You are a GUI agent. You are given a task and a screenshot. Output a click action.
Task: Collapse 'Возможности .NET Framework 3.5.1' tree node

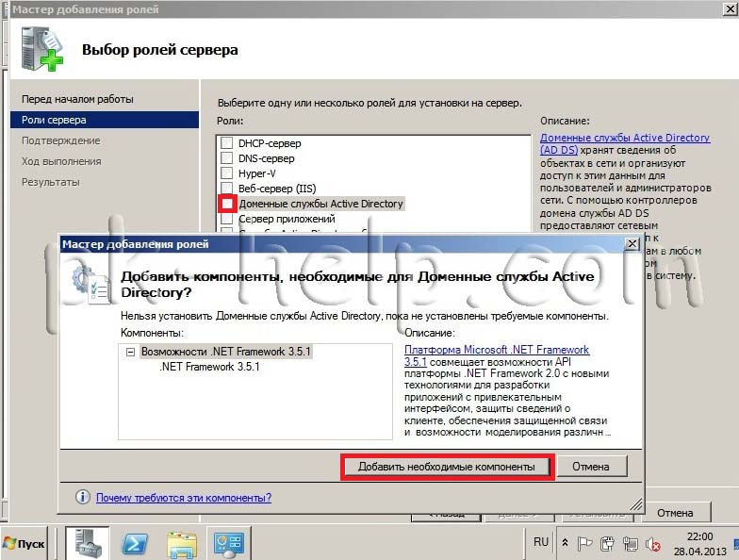coord(130,352)
